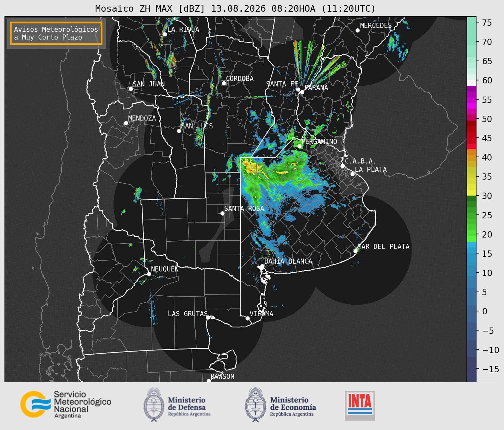Image resolution: width=504 pixels, height=430 pixels.
Task: Click the La Rioja city label
Action: click(183, 29)
